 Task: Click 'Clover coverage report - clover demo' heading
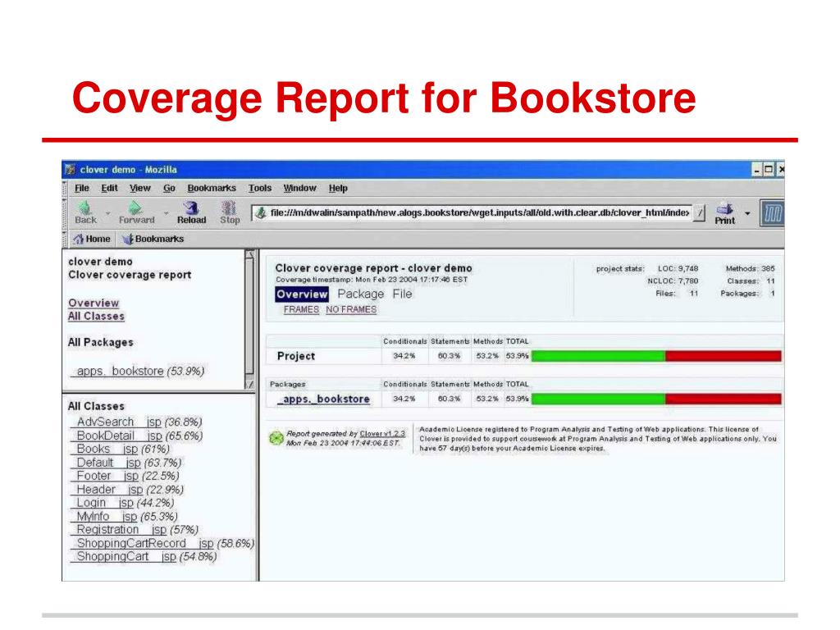373,268
